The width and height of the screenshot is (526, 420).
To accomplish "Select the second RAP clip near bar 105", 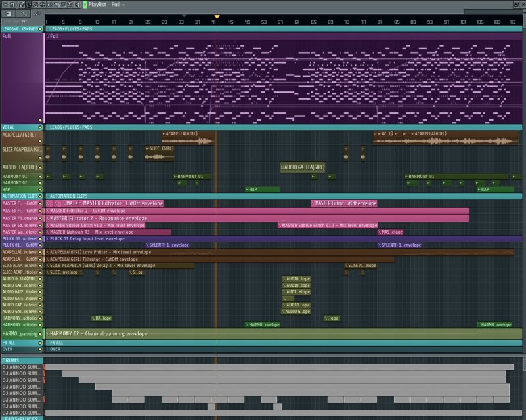I will point(496,190).
